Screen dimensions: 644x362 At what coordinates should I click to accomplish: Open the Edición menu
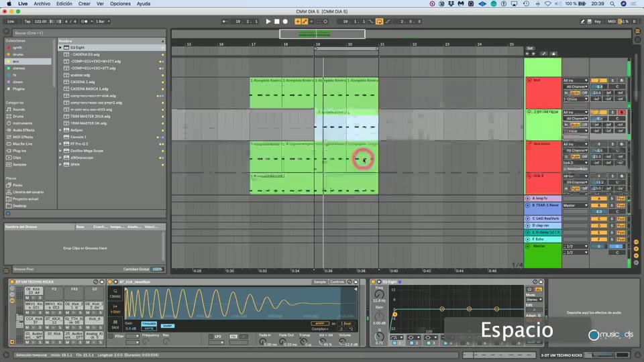point(64,4)
